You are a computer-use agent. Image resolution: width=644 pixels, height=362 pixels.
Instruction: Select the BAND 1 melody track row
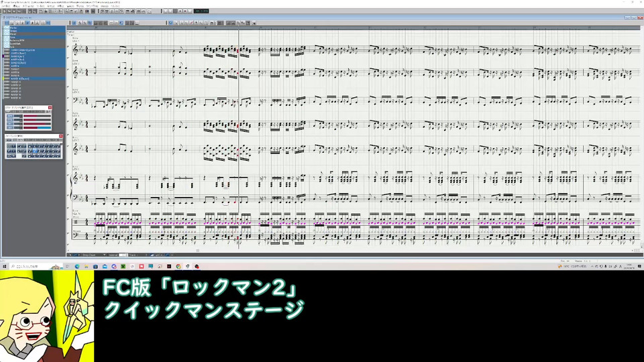coord(35,50)
